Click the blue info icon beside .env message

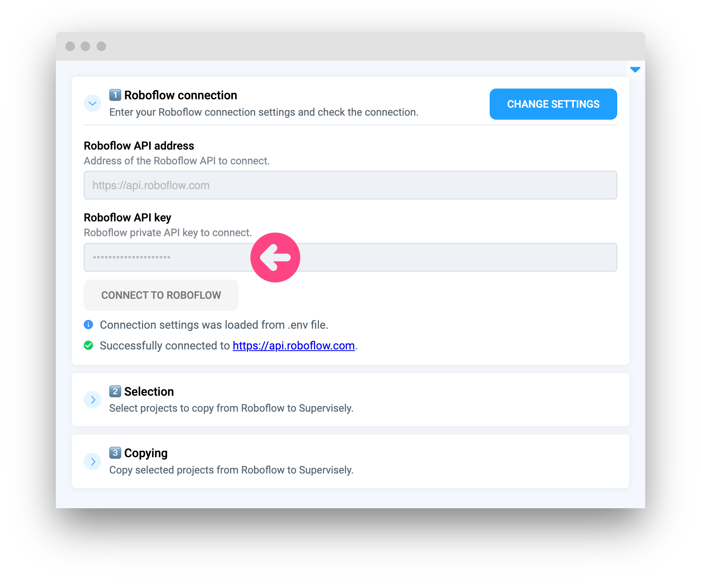tap(89, 325)
